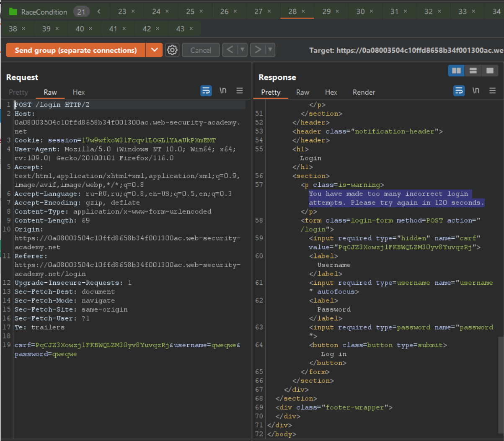Click the \n icon in Response panel
The width and height of the screenshot is (504, 441).
(x=476, y=91)
